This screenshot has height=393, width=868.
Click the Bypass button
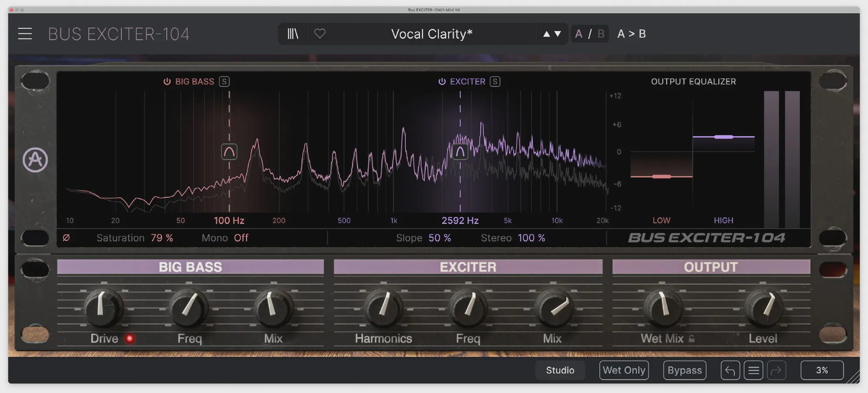click(684, 370)
